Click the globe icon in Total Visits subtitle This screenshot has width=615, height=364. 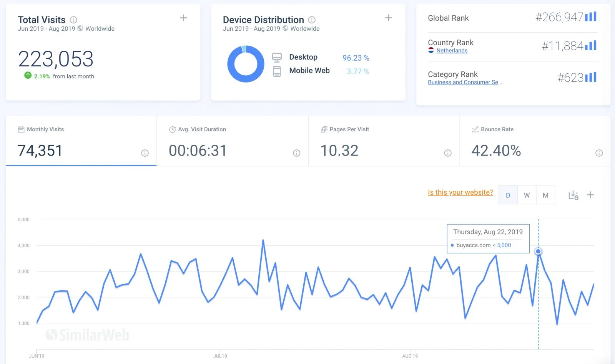80,28
